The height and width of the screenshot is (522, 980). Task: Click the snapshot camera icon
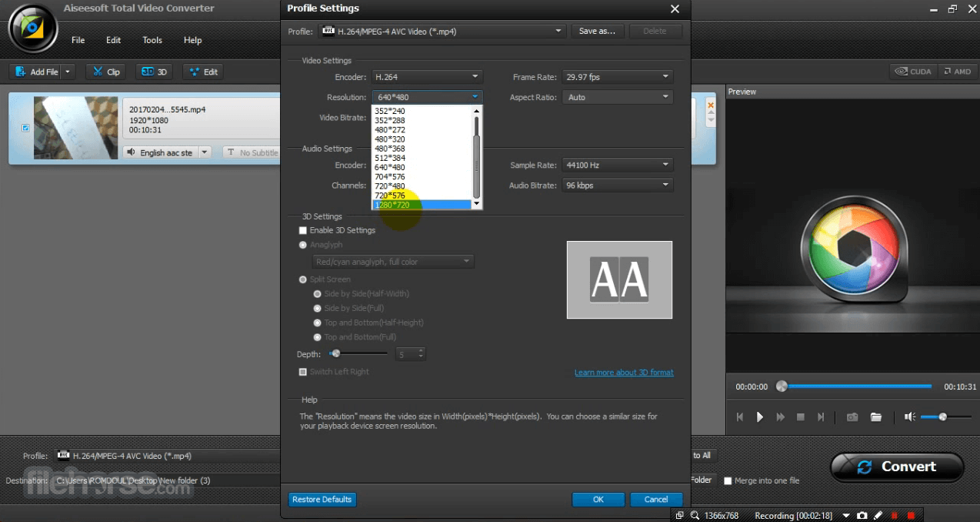coord(852,417)
